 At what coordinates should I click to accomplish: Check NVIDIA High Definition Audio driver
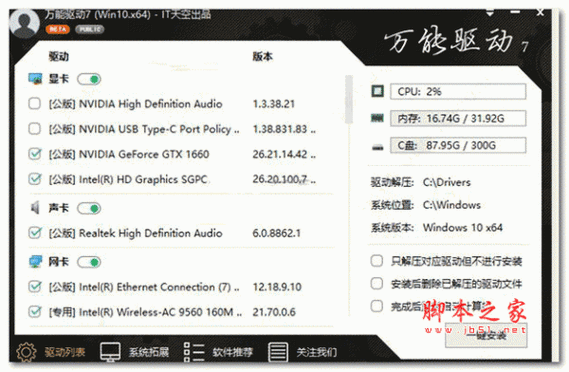coord(34,104)
